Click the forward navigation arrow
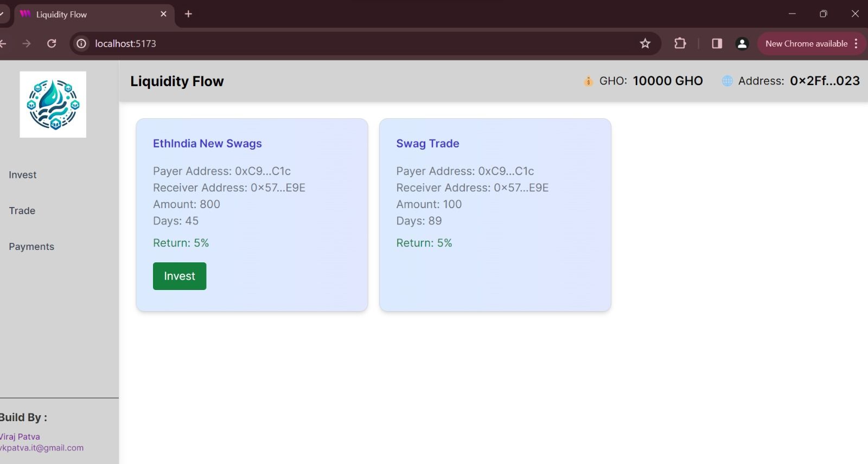 point(27,43)
